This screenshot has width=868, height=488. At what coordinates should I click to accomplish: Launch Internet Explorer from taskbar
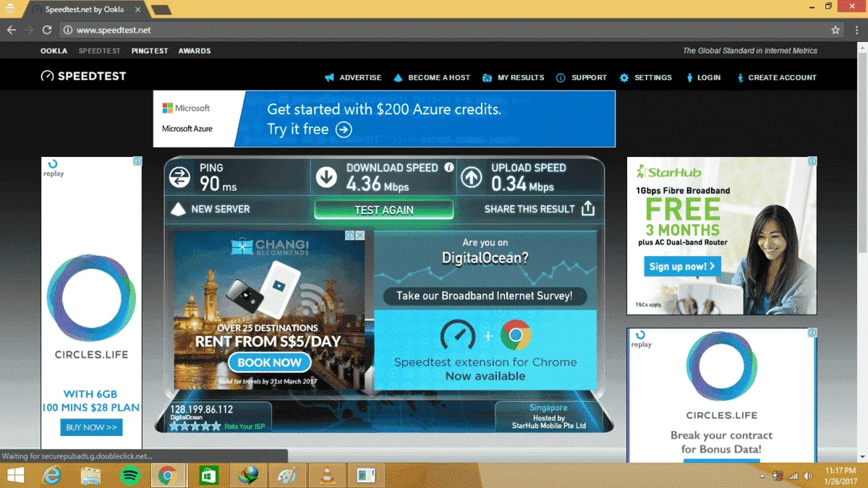tap(52, 475)
